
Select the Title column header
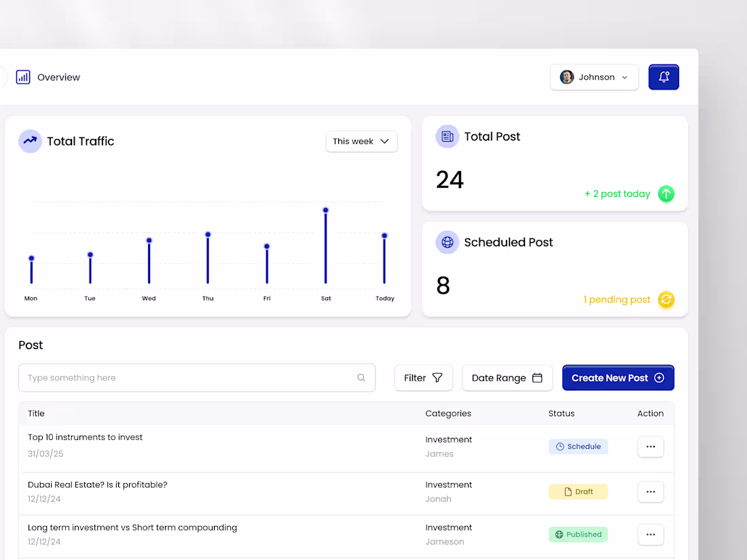click(x=36, y=413)
